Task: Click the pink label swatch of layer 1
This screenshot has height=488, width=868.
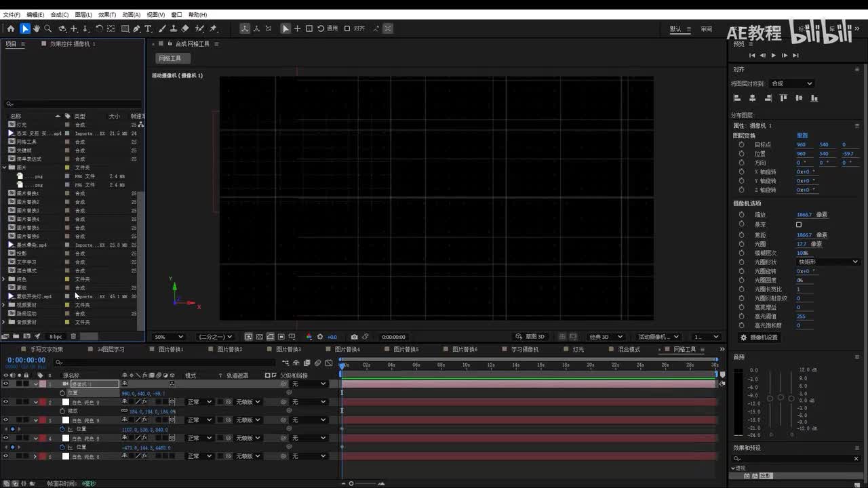Action: pyautogui.click(x=43, y=384)
